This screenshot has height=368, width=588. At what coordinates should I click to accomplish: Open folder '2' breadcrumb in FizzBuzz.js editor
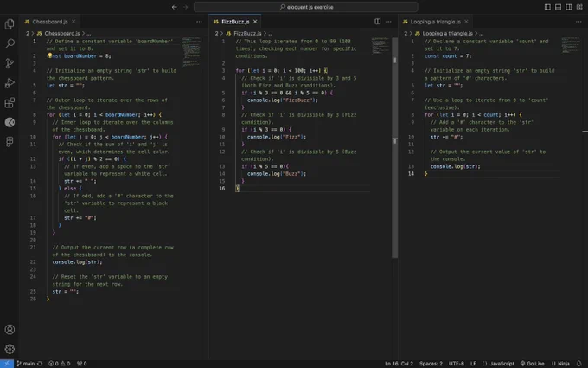(x=216, y=34)
